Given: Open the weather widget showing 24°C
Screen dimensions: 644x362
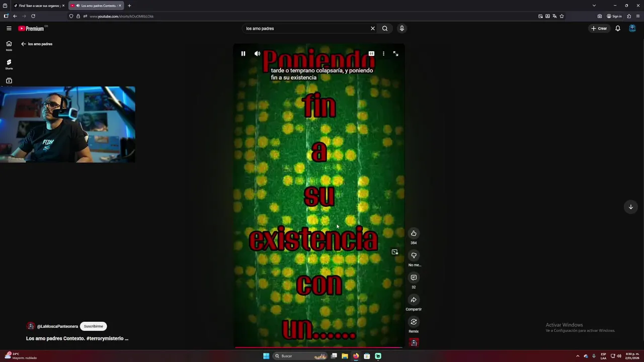Looking at the screenshot, I should pos(20,356).
